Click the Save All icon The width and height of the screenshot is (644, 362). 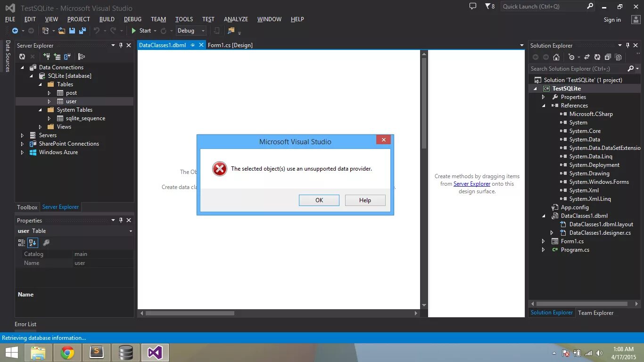(x=83, y=31)
